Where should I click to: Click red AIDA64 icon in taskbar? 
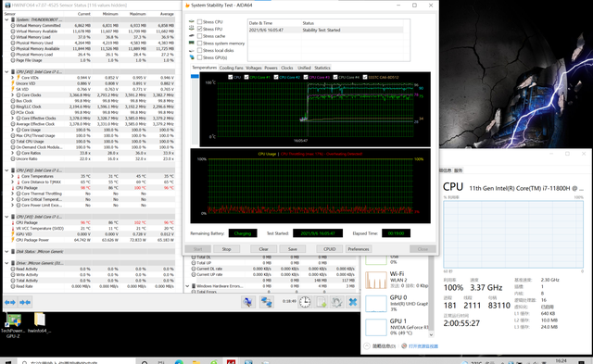click(231, 362)
